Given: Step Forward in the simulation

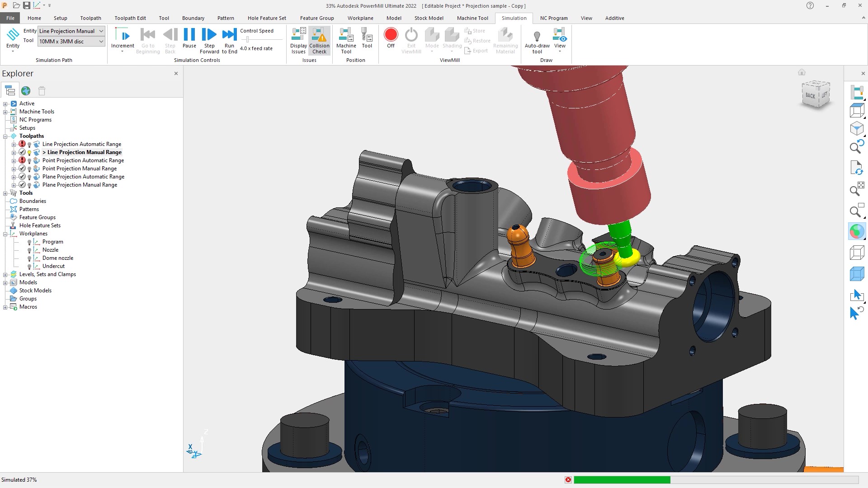Looking at the screenshot, I should (209, 41).
